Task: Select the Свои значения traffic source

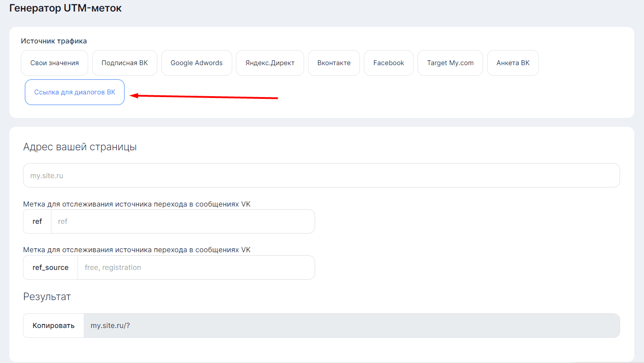Action: tap(55, 63)
